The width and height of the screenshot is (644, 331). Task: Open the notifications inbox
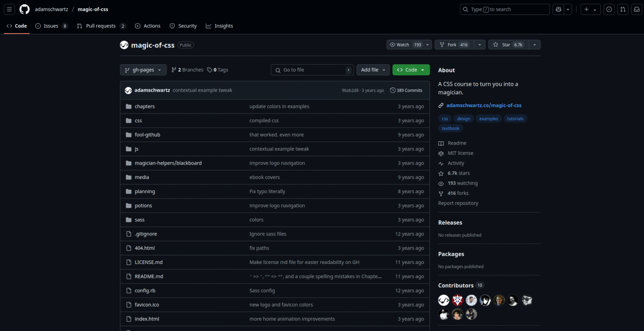[636, 9]
